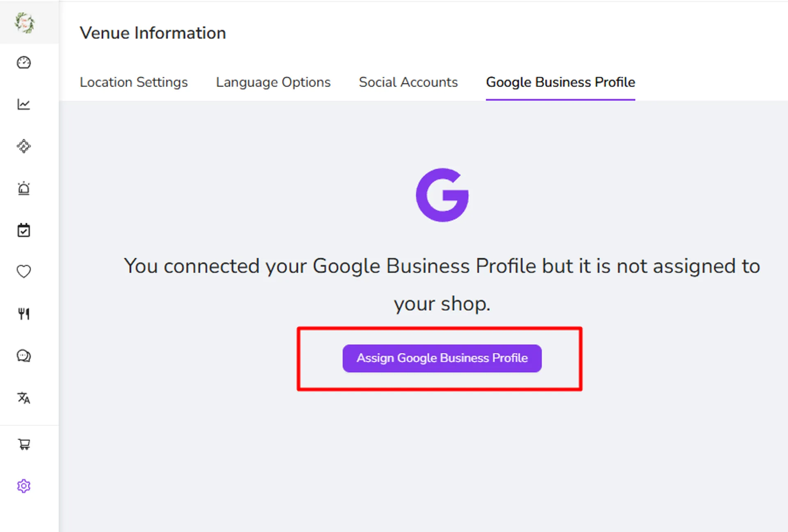Viewport: 788px width, 532px height.
Task: Switch to Language Options tab
Action: coord(273,82)
